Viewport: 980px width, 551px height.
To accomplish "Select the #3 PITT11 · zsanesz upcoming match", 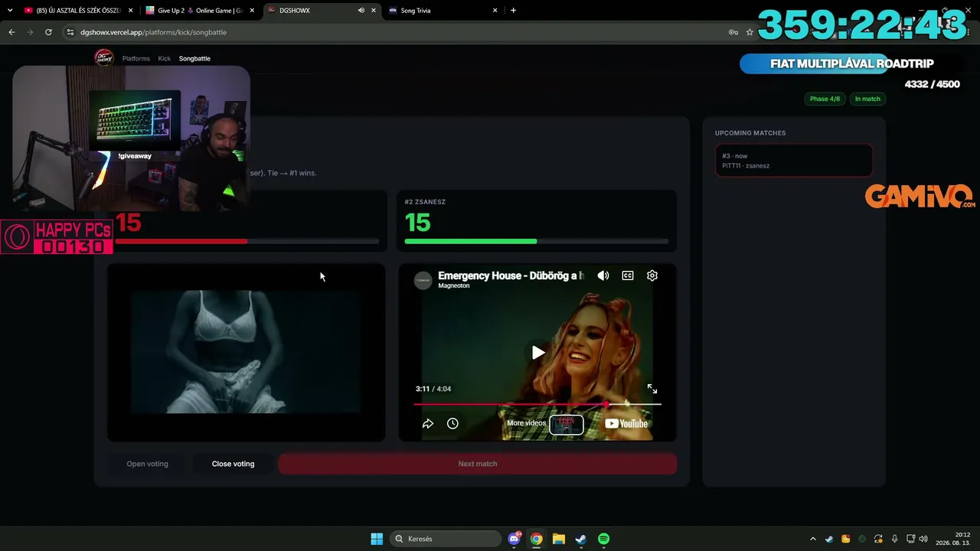I will point(794,161).
